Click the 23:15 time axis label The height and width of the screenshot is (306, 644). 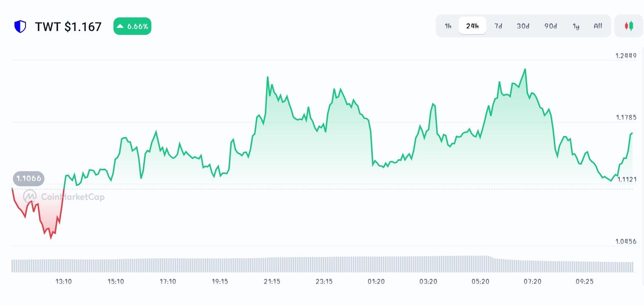coord(324,281)
